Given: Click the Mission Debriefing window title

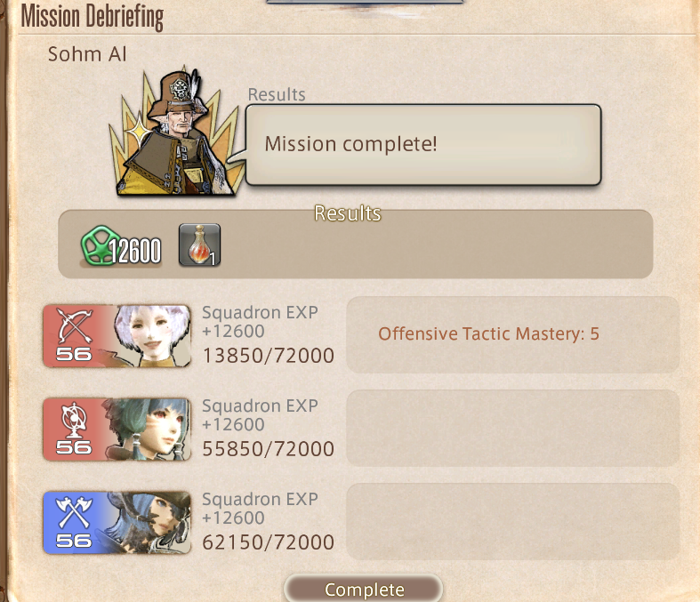Looking at the screenshot, I should click(x=92, y=16).
